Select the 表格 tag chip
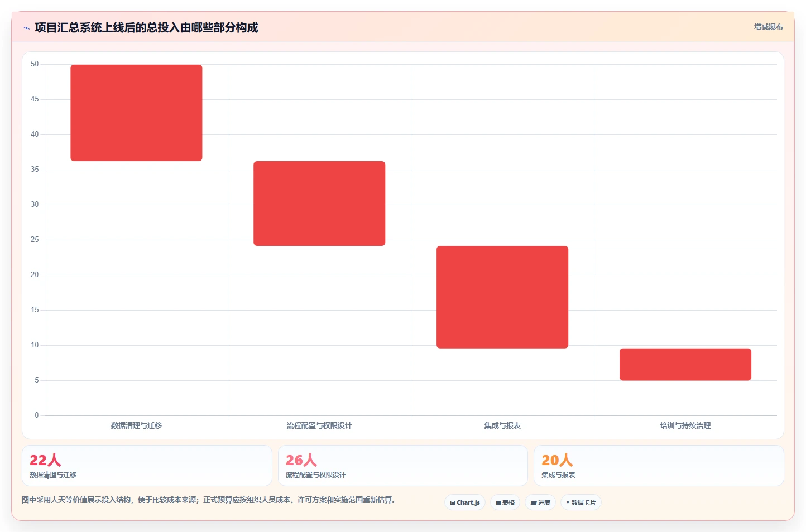Viewport: 806px width, 532px height. (505, 502)
